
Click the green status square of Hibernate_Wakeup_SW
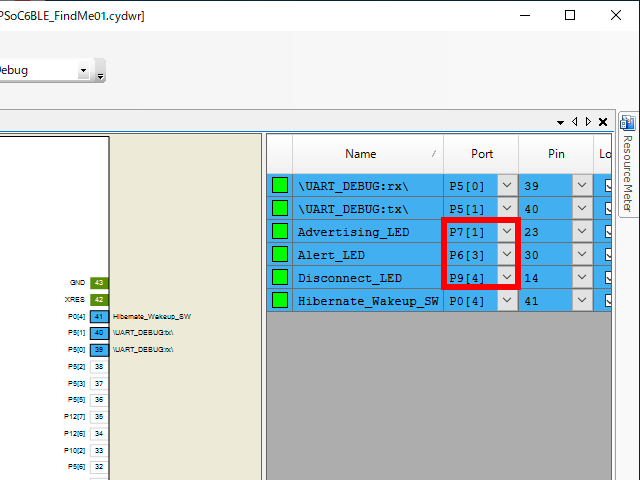click(280, 300)
